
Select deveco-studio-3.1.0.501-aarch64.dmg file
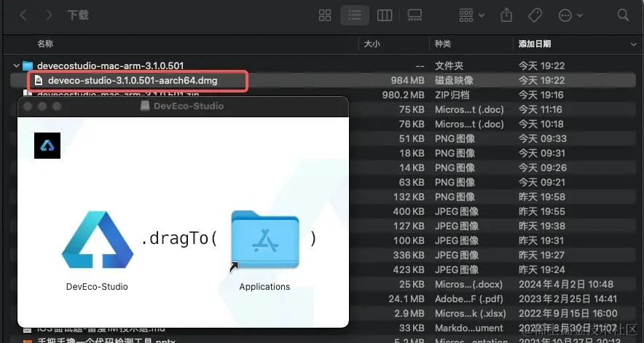click(133, 81)
